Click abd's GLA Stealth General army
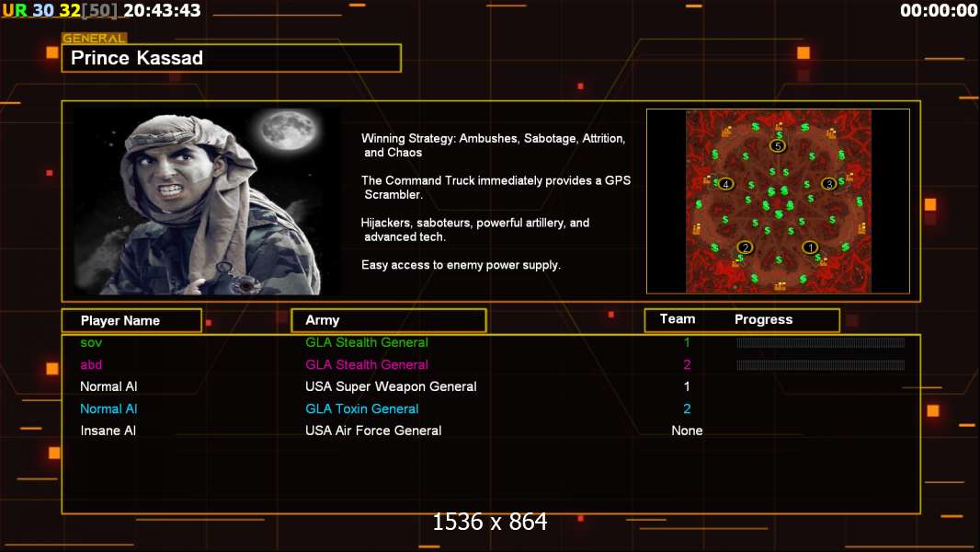Screen dimensions: 980x552 (x=367, y=364)
